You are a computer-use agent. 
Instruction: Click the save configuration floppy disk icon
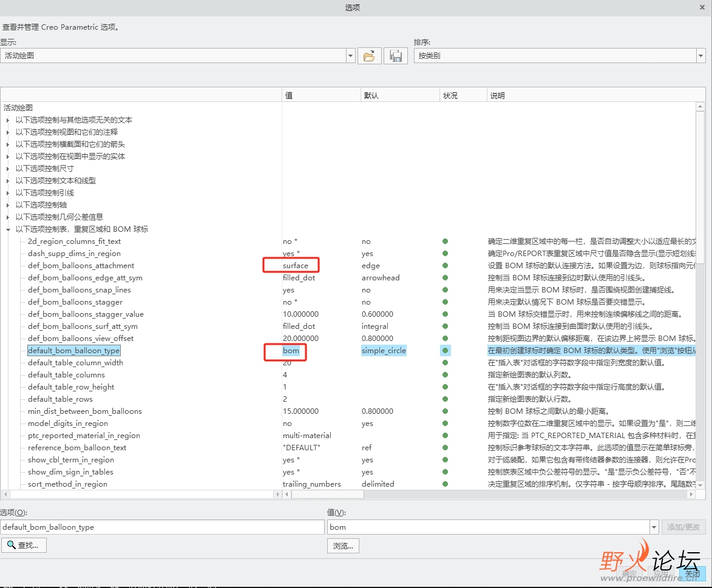tap(396, 56)
